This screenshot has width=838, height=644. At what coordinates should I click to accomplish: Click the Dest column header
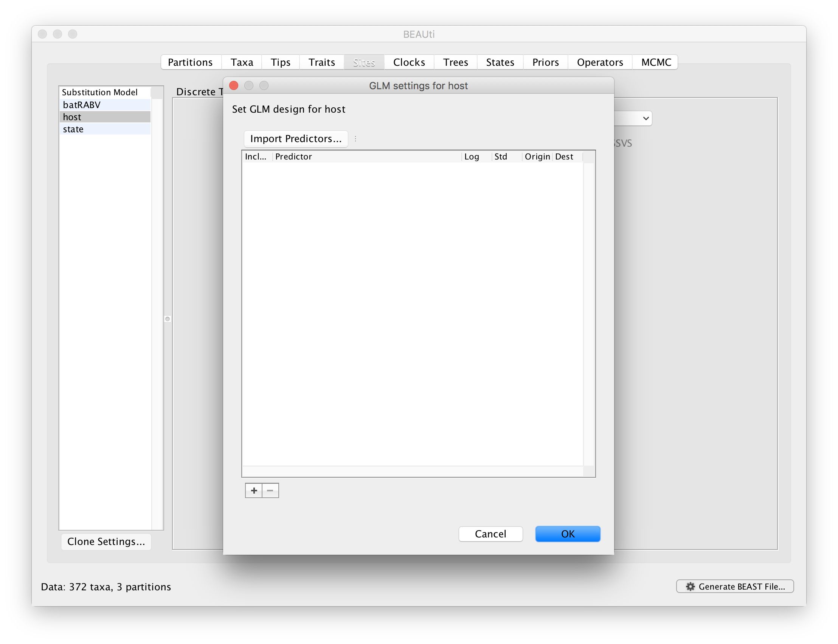point(567,156)
